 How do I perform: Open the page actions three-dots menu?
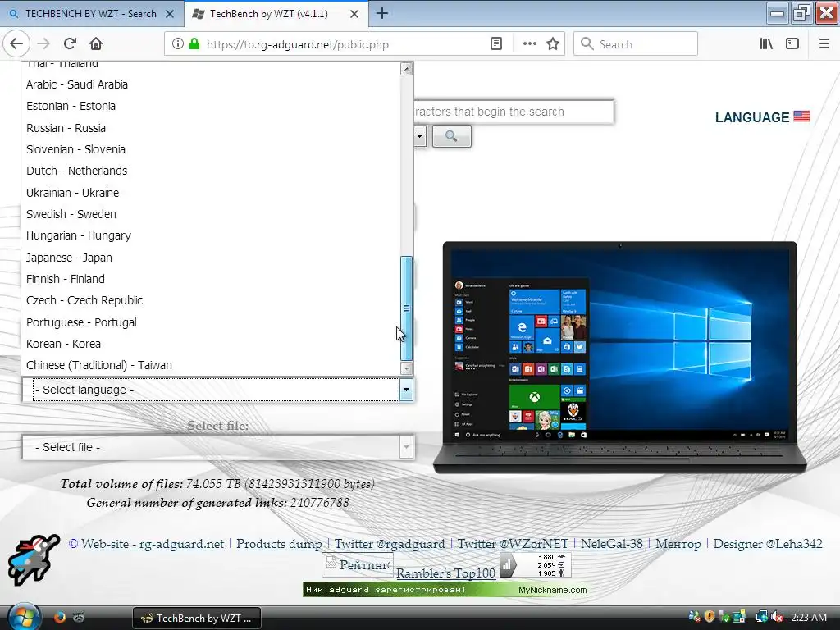[x=529, y=44]
